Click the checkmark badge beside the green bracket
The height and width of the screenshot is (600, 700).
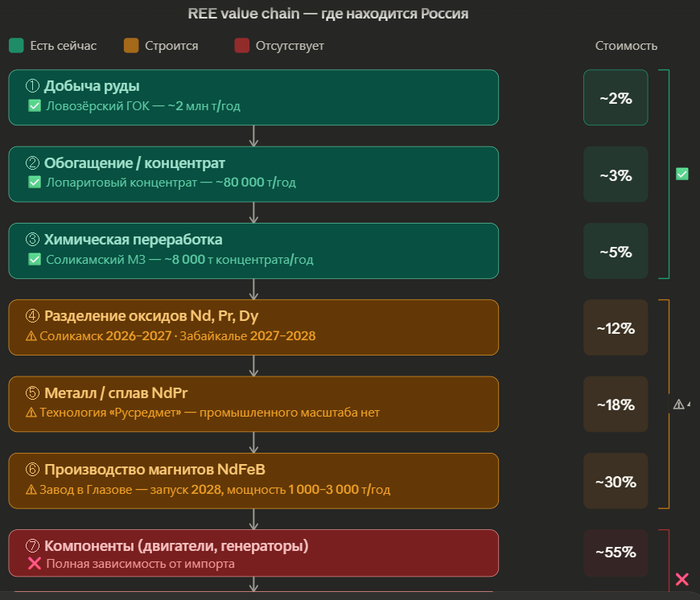(681, 174)
